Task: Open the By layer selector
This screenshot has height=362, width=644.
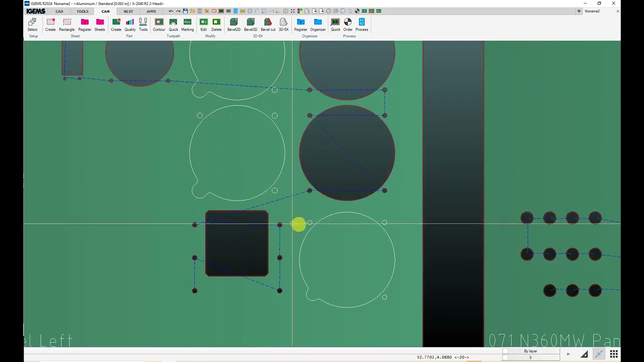Action: point(530,351)
